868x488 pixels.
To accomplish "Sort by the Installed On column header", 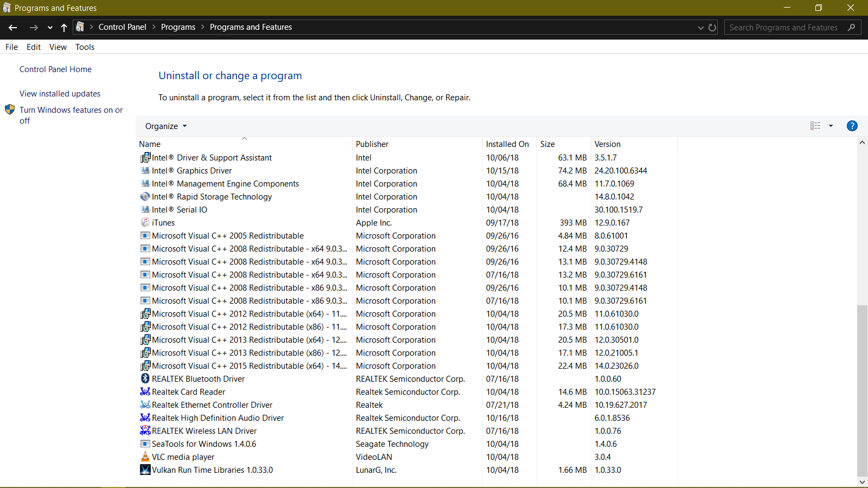I will [x=510, y=144].
